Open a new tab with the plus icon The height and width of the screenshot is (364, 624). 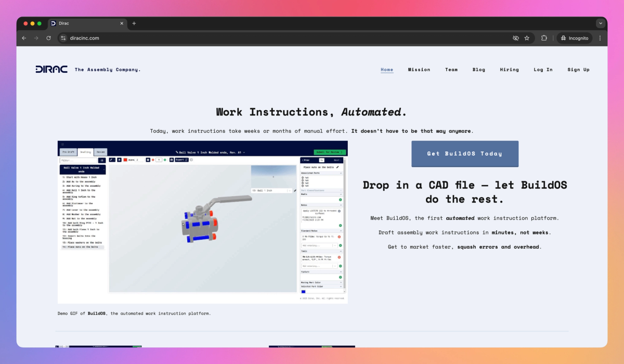[x=134, y=23]
